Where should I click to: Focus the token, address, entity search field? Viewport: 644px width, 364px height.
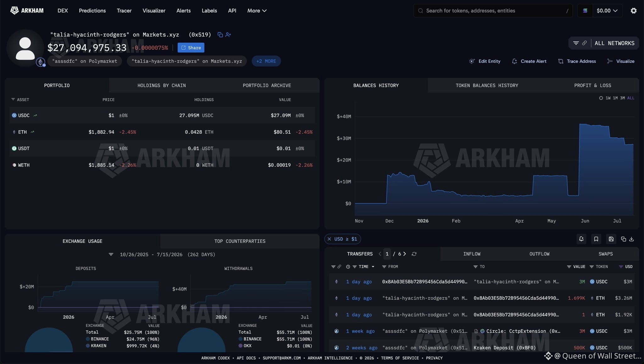coord(493,11)
